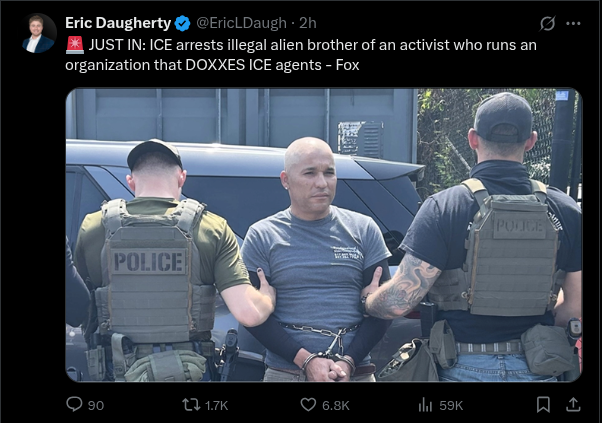Viewport: 602px width, 423px height.
Task: Click the 1.7K reposts count
Action: [217, 405]
